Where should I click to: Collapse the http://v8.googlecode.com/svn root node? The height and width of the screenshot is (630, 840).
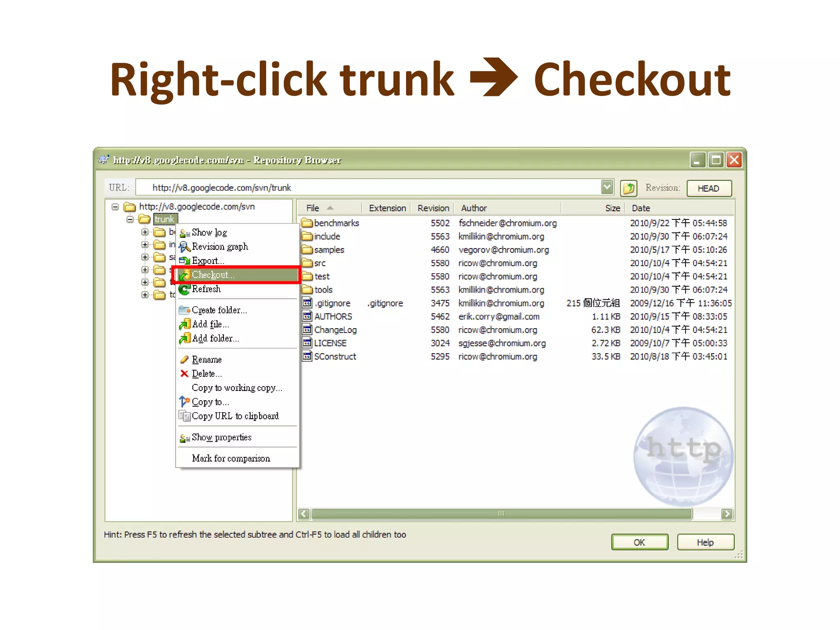click(x=115, y=207)
